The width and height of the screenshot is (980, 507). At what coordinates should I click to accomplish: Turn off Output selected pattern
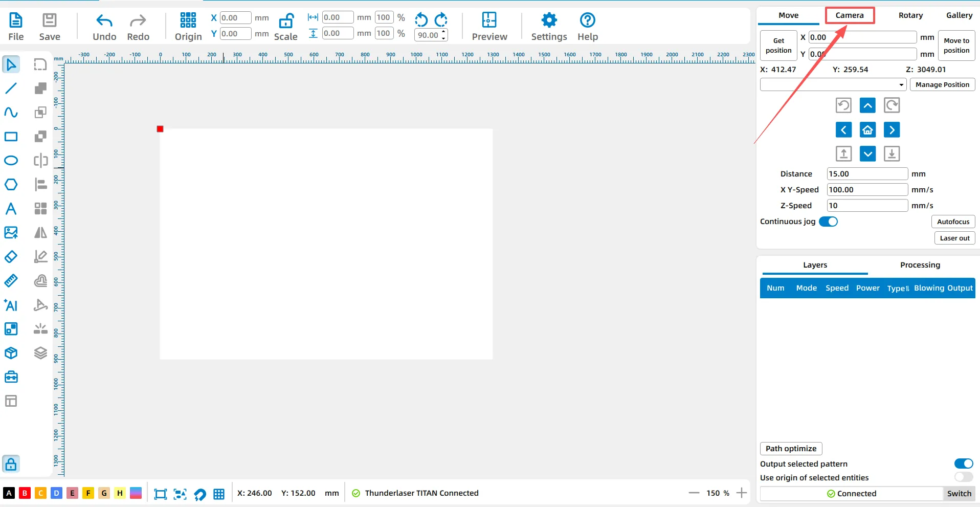pos(963,464)
